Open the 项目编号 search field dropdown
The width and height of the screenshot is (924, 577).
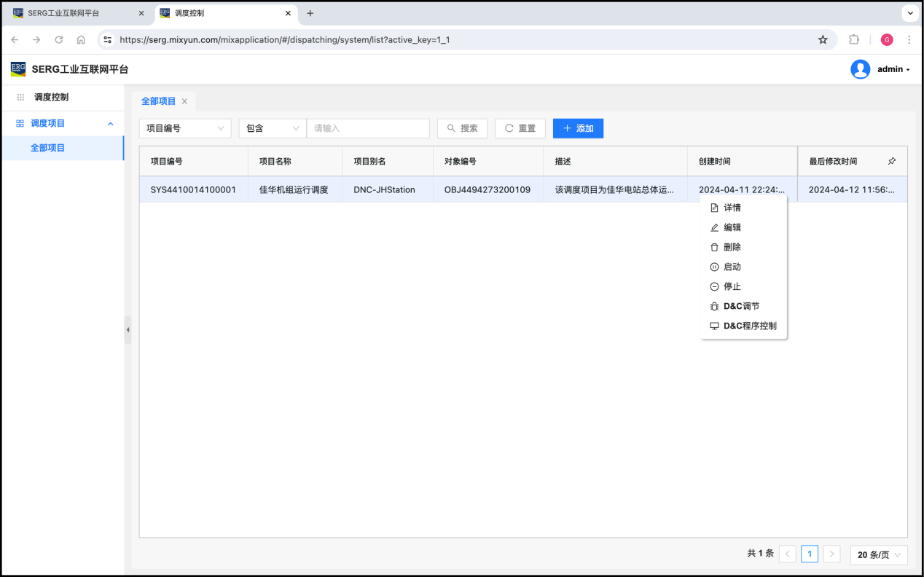[185, 128]
